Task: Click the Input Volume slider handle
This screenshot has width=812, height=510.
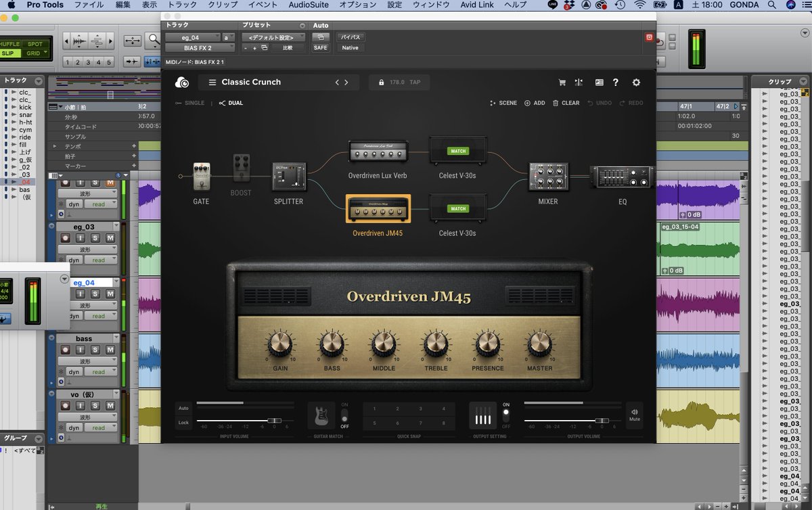Action: tap(274, 421)
